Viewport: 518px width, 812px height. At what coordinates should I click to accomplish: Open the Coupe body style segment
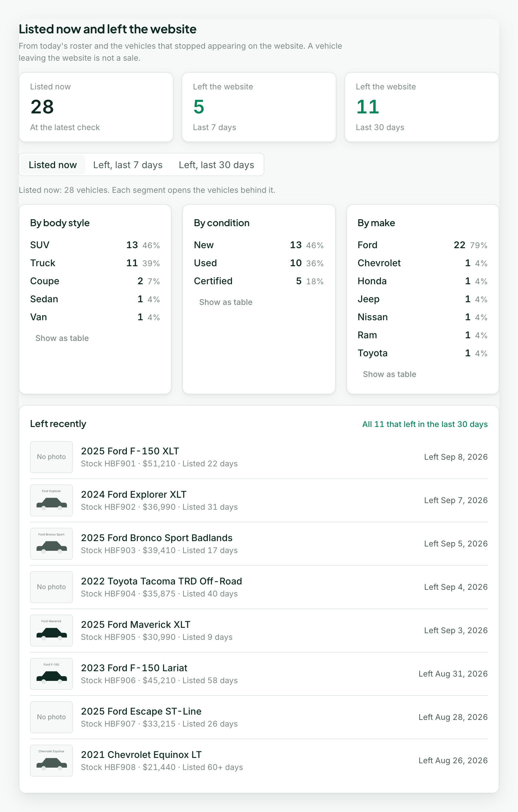pyautogui.click(x=95, y=281)
